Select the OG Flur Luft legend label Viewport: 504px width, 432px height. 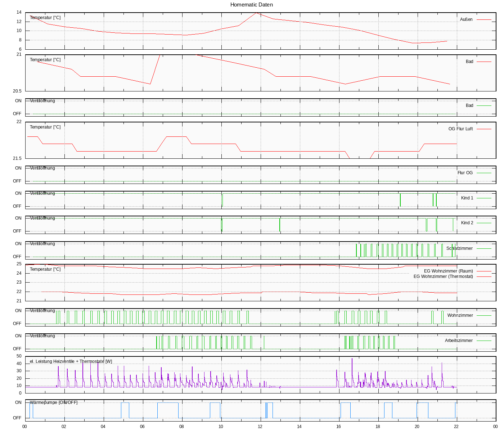pyautogui.click(x=460, y=129)
